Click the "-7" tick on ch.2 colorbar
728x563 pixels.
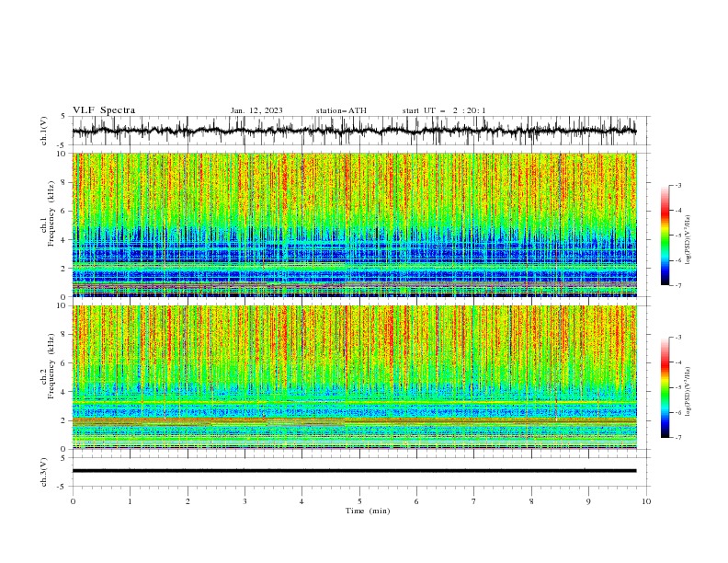(678, 437)
